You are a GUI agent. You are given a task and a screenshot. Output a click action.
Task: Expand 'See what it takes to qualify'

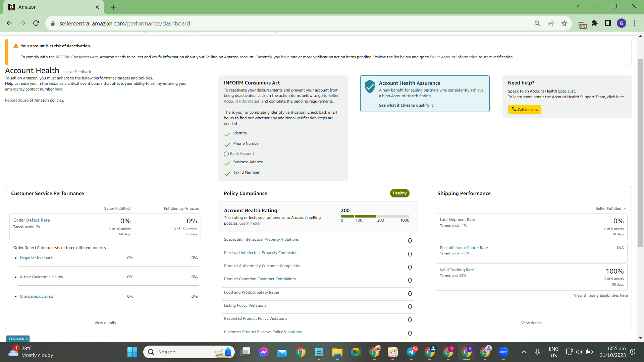[406, 105]
